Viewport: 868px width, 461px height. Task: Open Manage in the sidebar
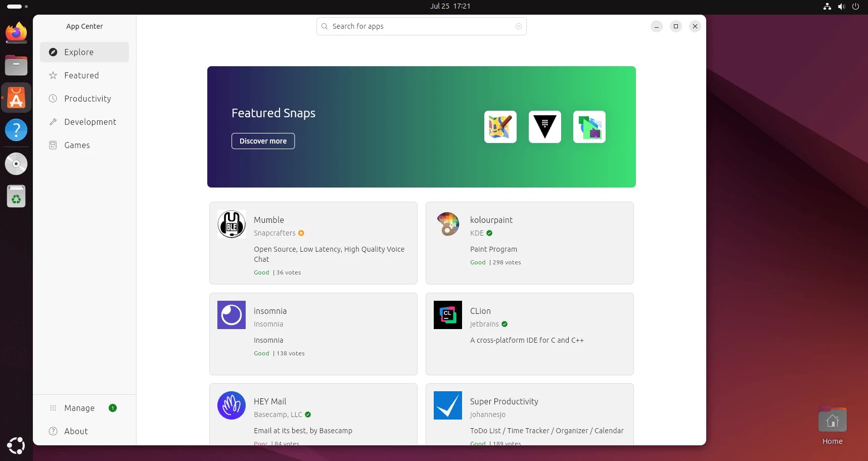[x=84, y=408]
